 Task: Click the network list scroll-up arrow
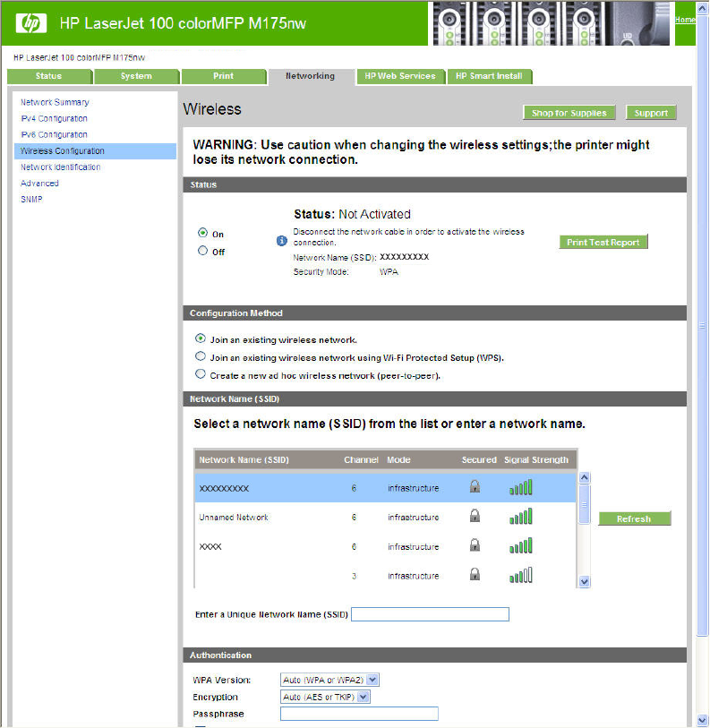[x=585, y=477]
